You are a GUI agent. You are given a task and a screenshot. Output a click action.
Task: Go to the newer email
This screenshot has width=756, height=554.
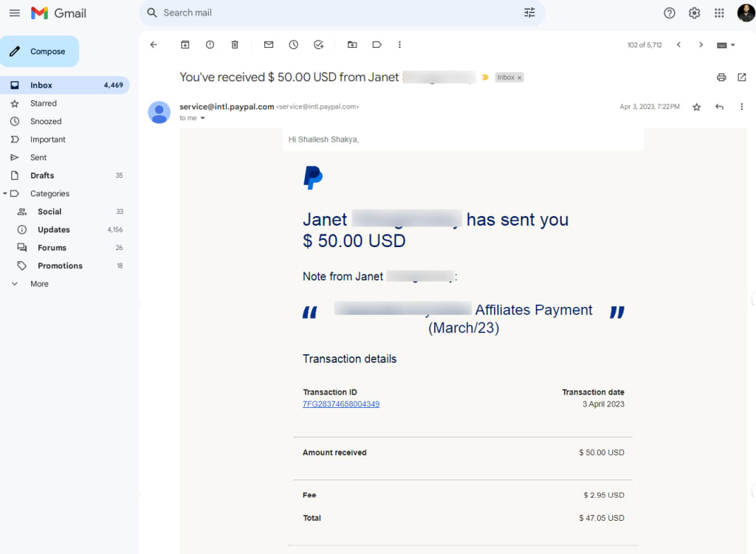tap(679, 45)
